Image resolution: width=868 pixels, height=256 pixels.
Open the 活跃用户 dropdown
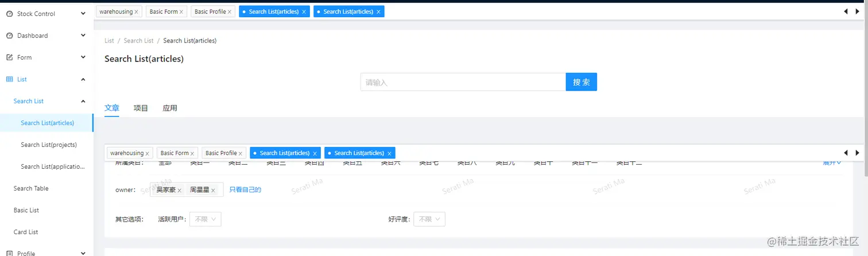pyautogui.click(x=206, y=219)
